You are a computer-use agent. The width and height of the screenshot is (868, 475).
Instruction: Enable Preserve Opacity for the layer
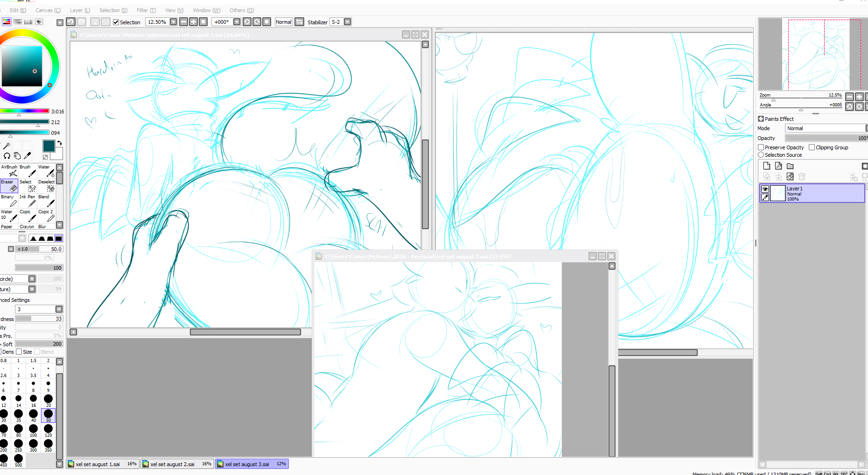761,147
